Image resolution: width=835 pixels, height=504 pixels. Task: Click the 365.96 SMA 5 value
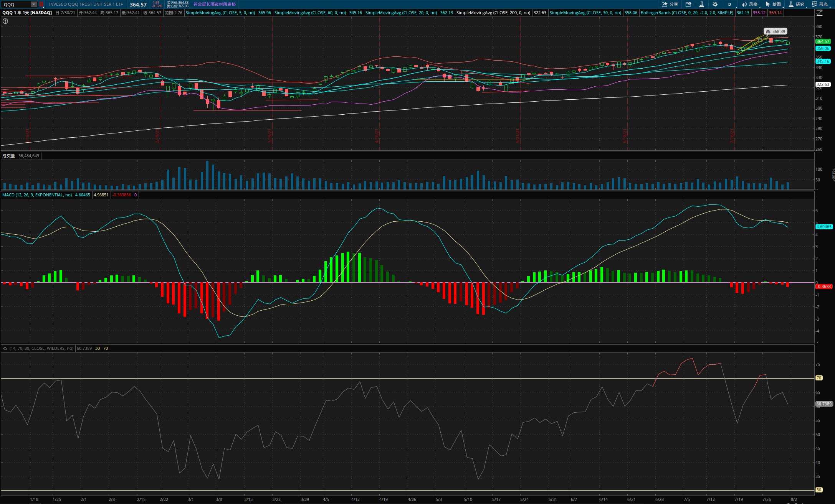[265, 13]
